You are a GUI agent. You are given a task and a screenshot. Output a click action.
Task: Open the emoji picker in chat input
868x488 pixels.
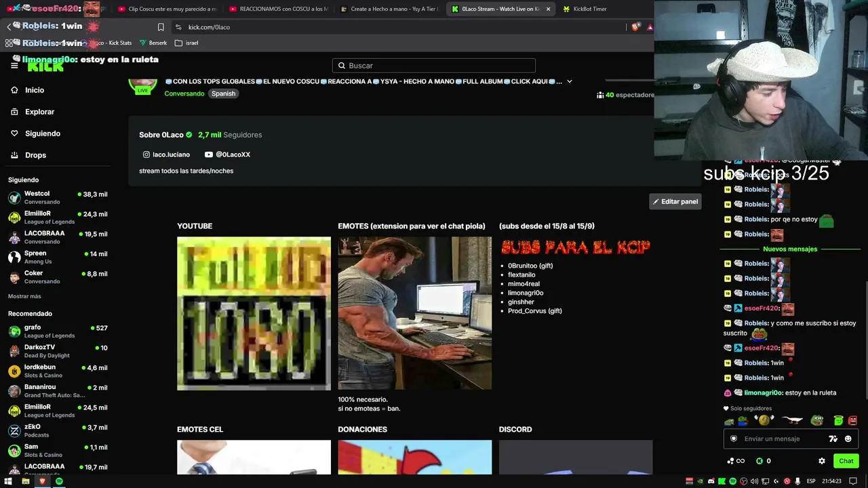pos(848,439)
